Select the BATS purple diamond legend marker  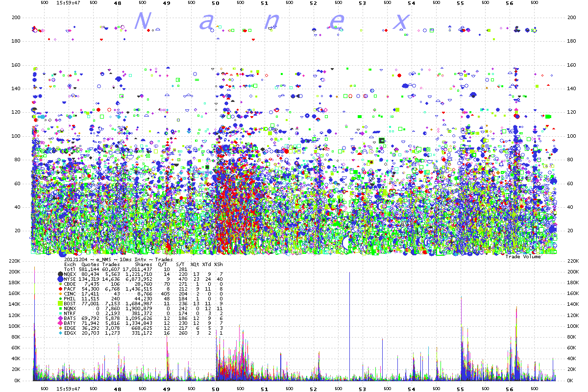(60, 318)
